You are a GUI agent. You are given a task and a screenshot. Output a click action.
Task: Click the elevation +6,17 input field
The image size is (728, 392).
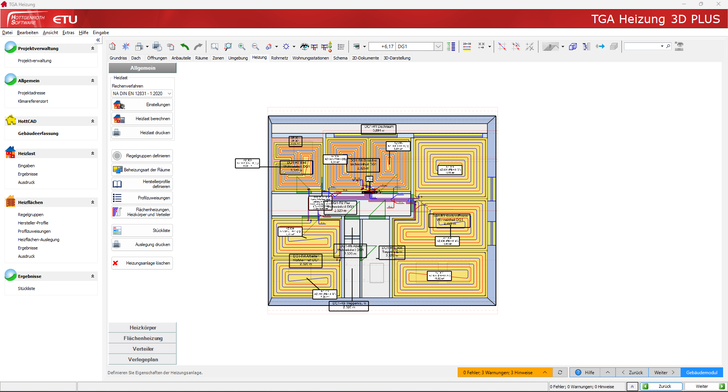point(382,46)
